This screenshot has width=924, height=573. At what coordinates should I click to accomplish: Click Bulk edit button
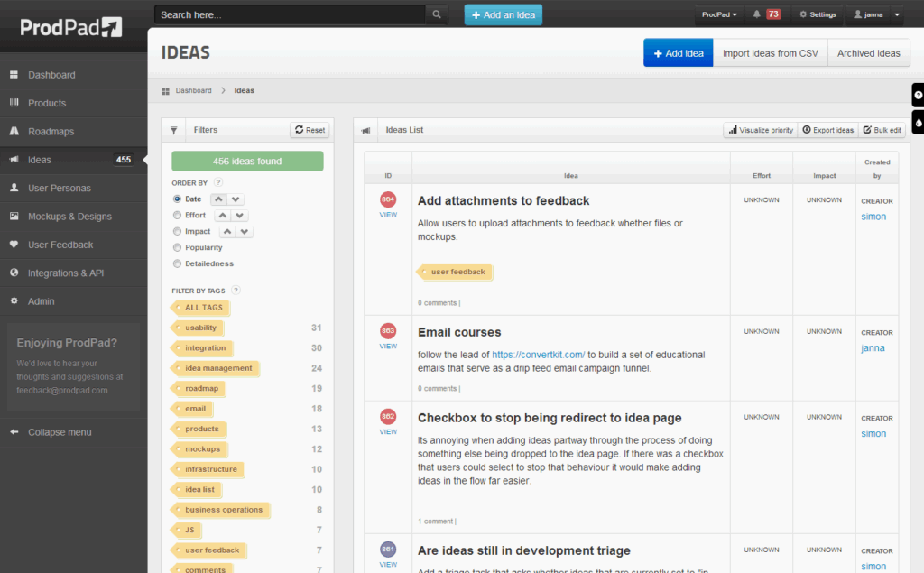click(882, 130)
